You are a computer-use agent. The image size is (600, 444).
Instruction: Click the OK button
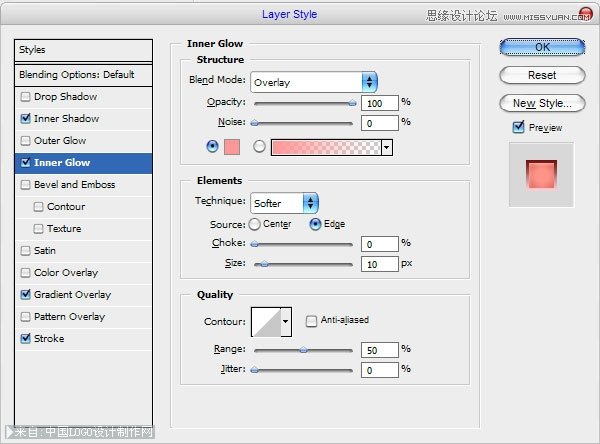click(542, 46)
